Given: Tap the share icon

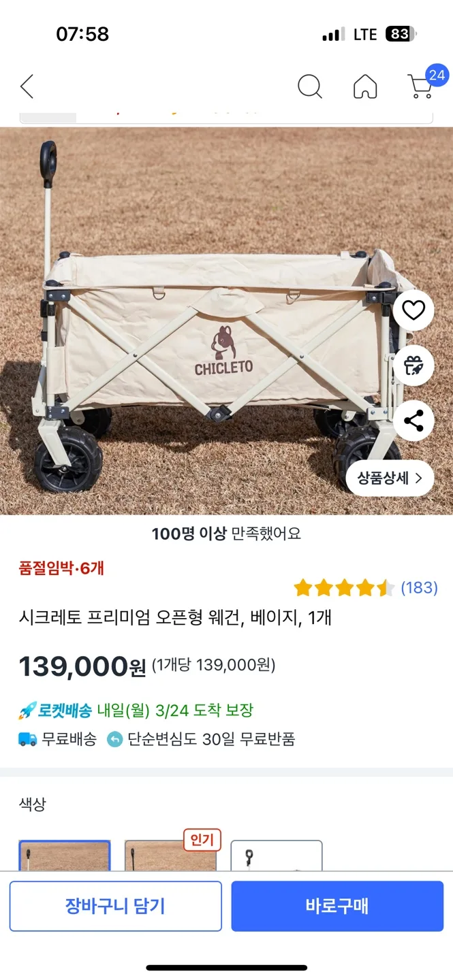Looking at the screenshot, I should coord(413,421).
